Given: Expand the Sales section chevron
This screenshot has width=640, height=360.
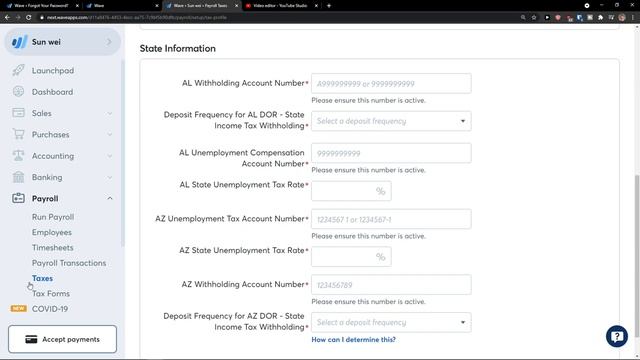Looking at the screenshot, I should coord(110,113).
